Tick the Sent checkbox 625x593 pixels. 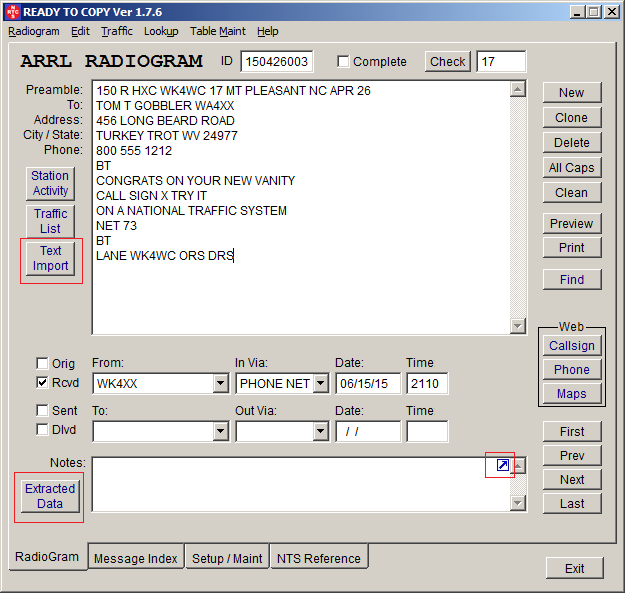tap(42, 410)
